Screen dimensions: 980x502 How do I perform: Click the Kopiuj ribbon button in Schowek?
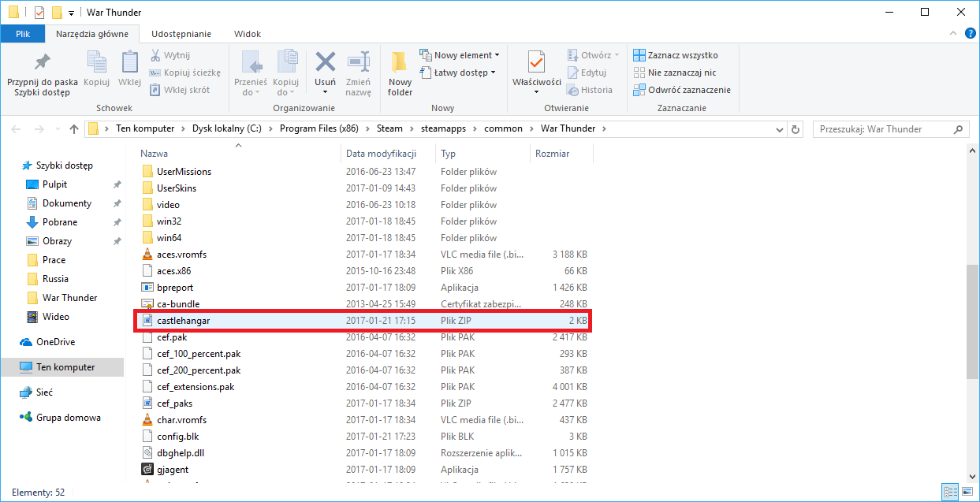(96, 69)
